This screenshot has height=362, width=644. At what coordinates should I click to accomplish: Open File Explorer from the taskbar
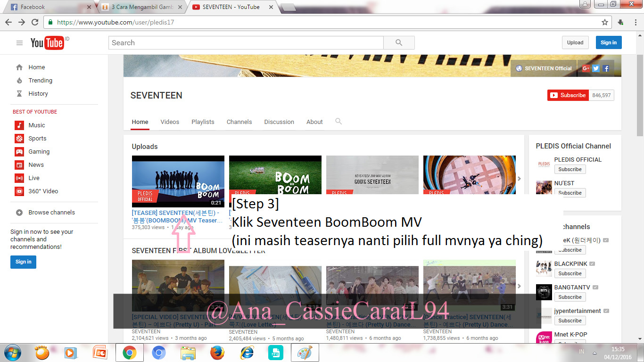click(x=188, y=353)
